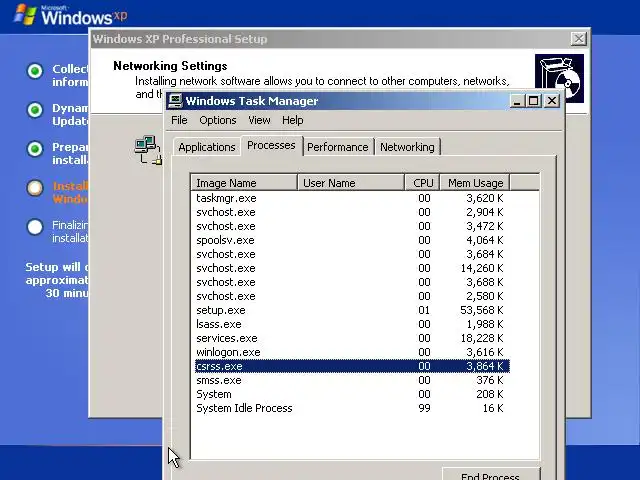Viewport: 640px width, 480px height.
Task: Select the lsass.exe process row
Action: [x=352, y=324]
